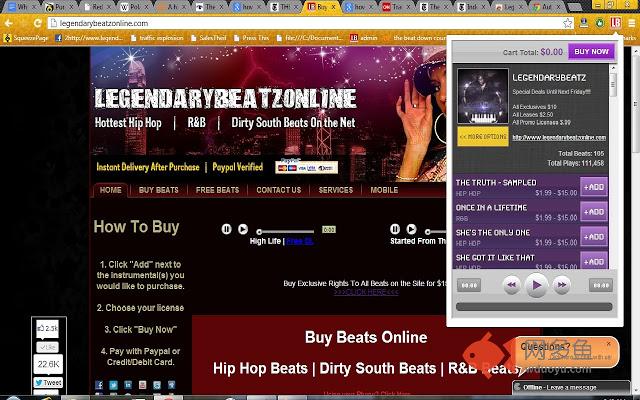640x400 pixels.
Task: Click the yellow MORE OPTIONS button
Action: click(x=483, y=137)
